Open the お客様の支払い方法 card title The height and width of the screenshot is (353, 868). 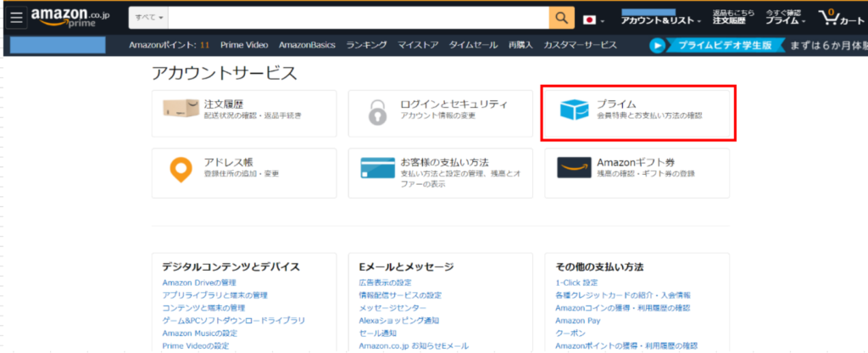(444, 162)
